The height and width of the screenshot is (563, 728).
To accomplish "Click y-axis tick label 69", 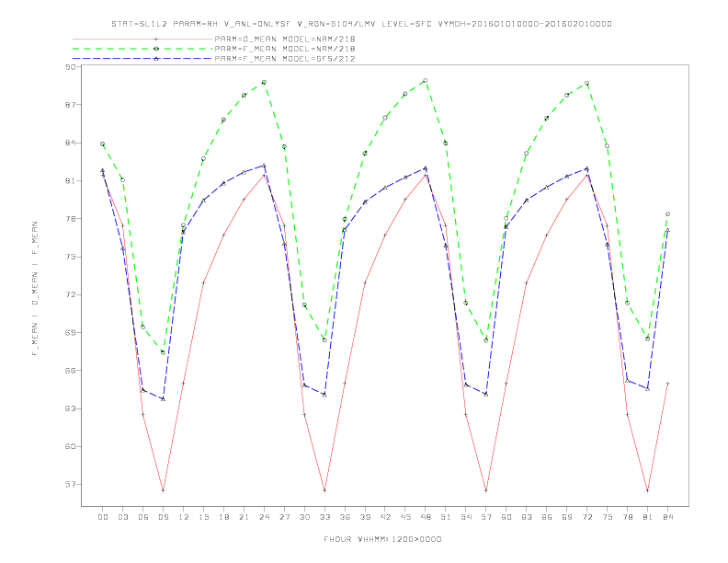I will [x=70, y=333].
